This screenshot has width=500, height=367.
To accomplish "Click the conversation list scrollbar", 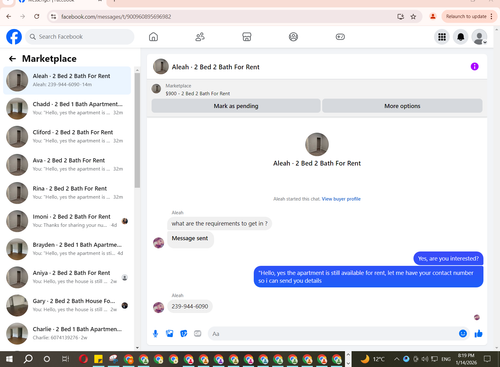I will pos(137,130).
